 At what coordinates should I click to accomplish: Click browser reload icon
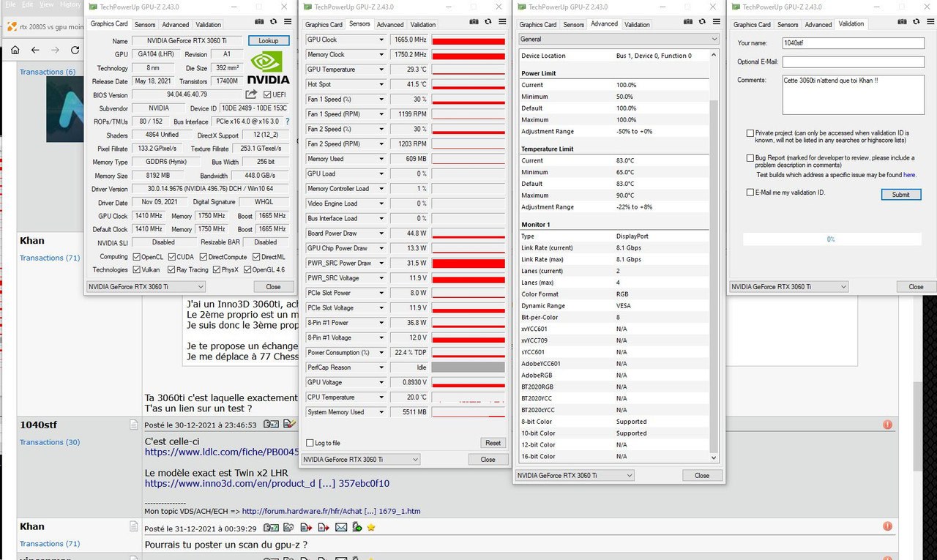tap(75, 51)
